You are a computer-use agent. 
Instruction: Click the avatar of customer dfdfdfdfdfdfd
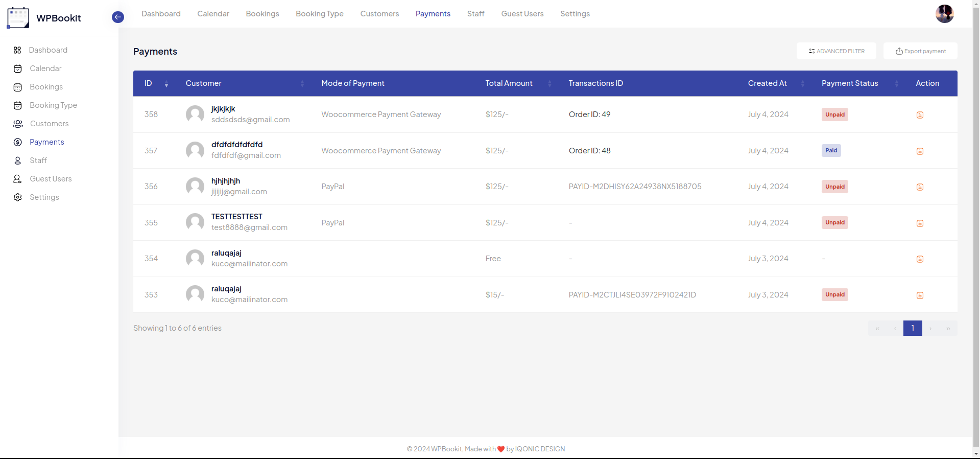coord(195,151)
